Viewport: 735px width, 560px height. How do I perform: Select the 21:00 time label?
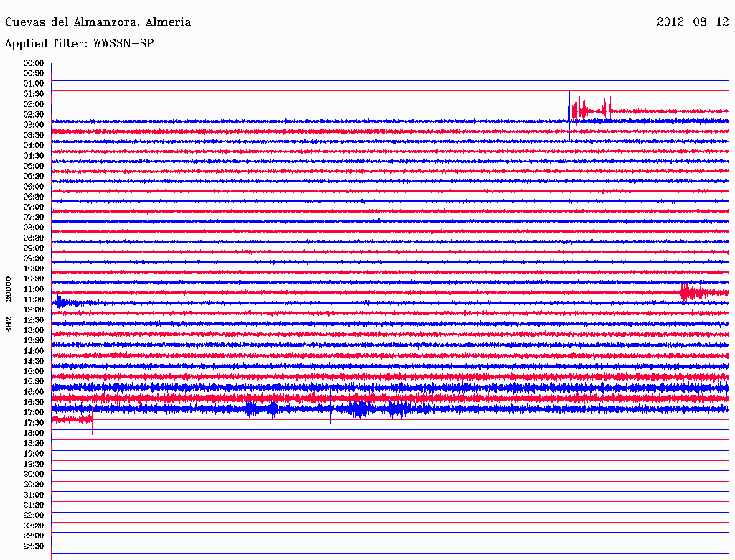click(x=34, y=495)
